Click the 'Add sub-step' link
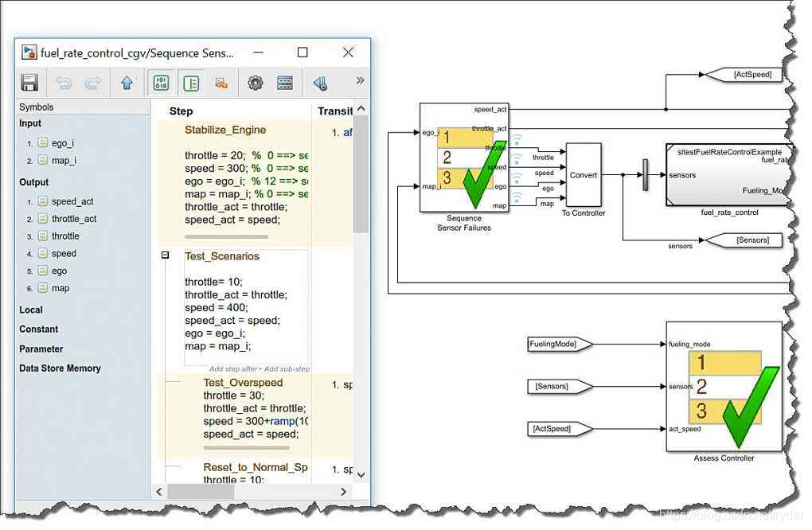The image size is (812, 530). (x=287, y=369)
